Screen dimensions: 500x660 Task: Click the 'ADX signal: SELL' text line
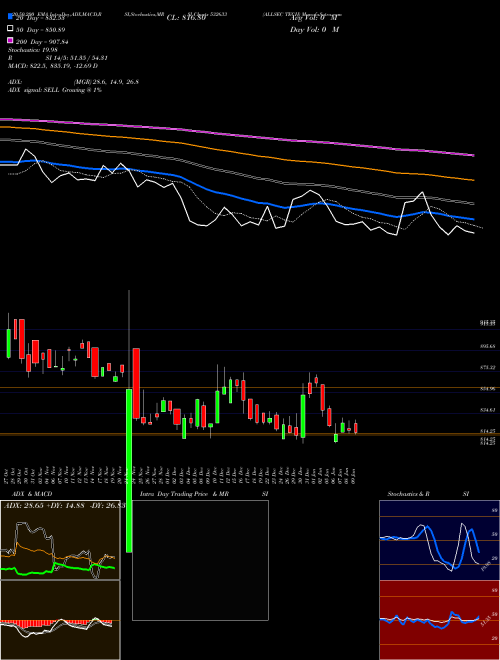click(55, 90)
